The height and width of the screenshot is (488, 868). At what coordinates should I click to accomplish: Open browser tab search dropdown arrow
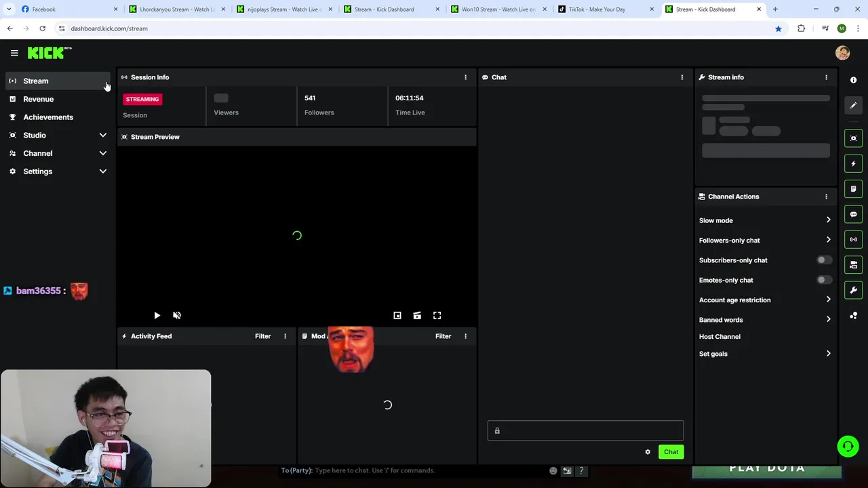[x=9, y=9]
